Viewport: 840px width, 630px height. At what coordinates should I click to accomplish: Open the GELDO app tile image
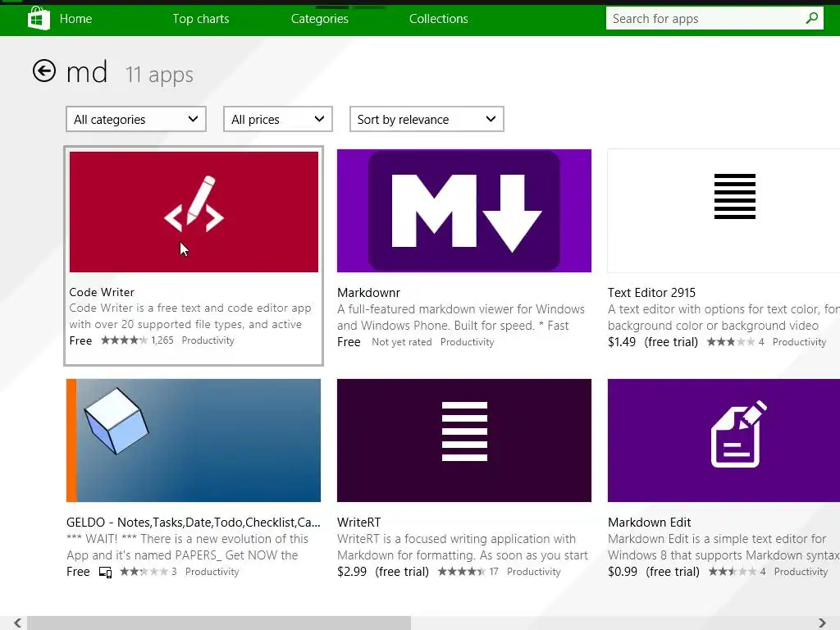[x=194, y=441]
